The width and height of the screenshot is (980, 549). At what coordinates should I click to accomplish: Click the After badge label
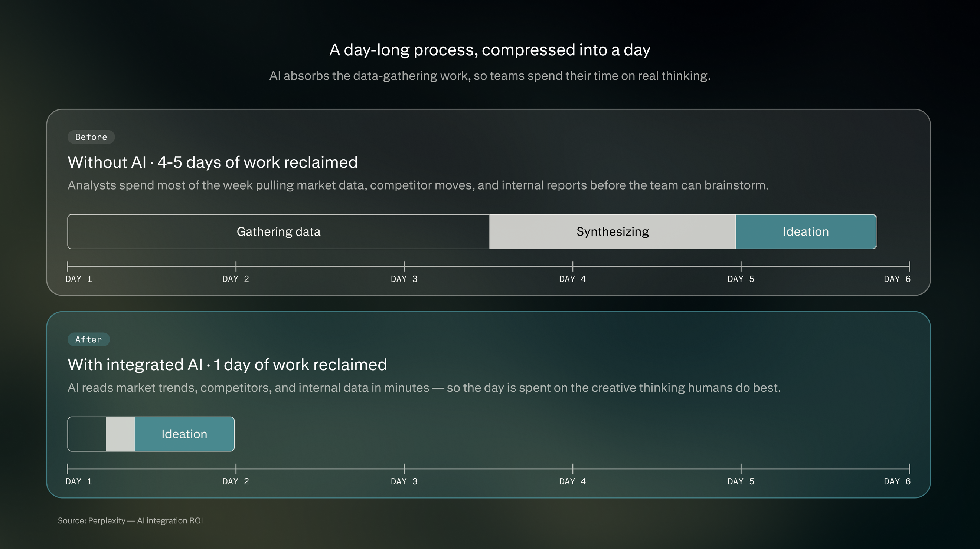[88, 339]
